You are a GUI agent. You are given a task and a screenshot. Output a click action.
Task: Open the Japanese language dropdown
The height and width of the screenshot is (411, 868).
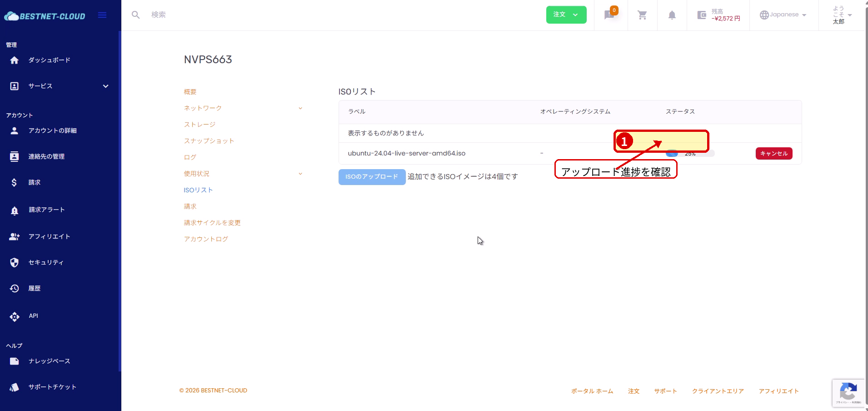(783, 15)
